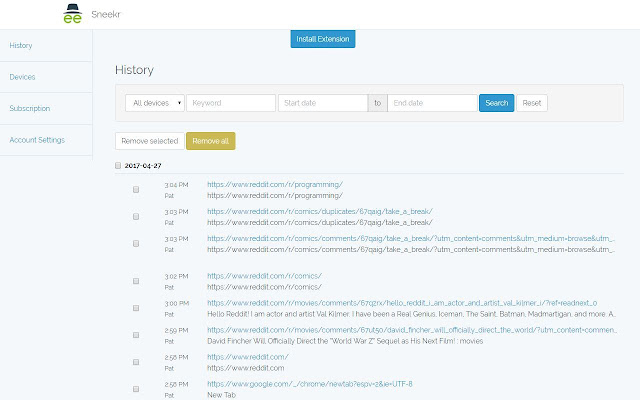This screenshot has height=400, width=640.
Task: Open the All devices dropdown
Action: pyautogui.click(x=155, y=103)
